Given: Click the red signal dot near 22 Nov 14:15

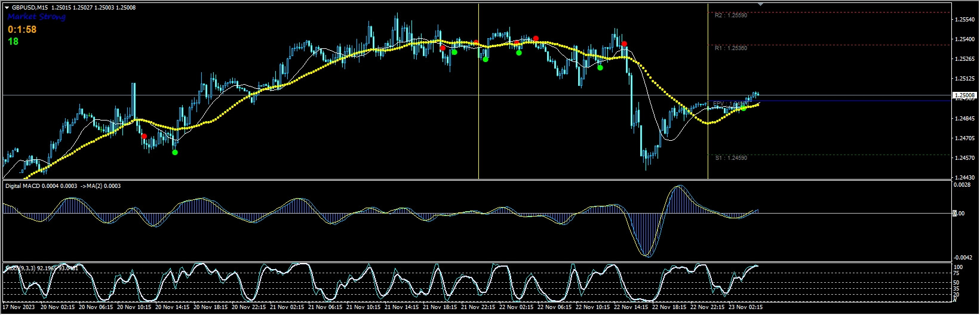Looking at the screenshot, I should click(x=624, y=44).
